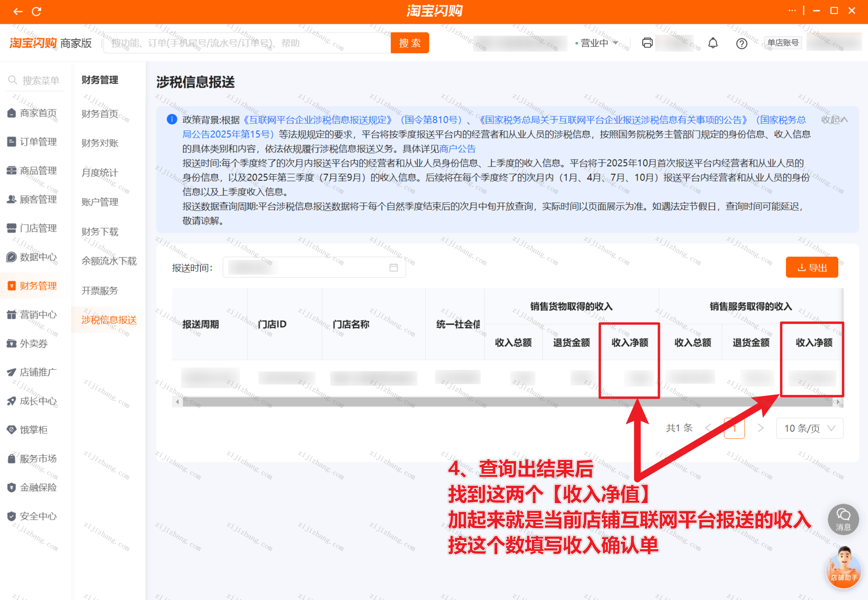Click the 单店账号 badge

click(782, 42)
